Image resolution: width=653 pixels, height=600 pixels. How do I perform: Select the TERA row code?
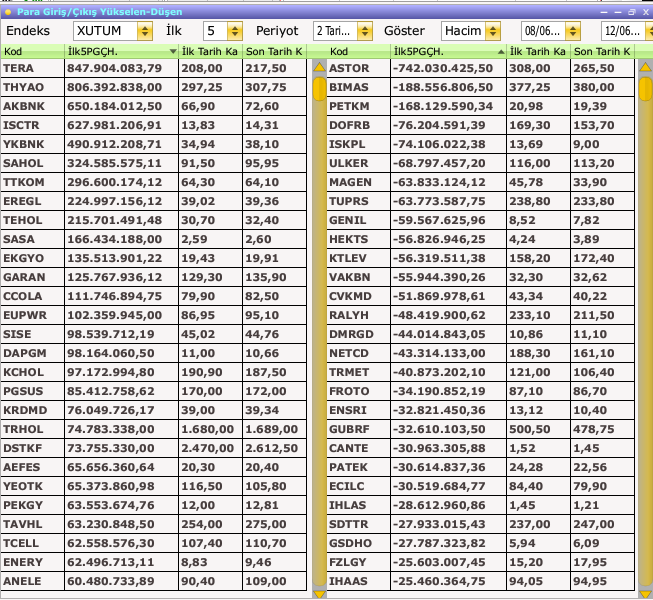coord(18,68)
